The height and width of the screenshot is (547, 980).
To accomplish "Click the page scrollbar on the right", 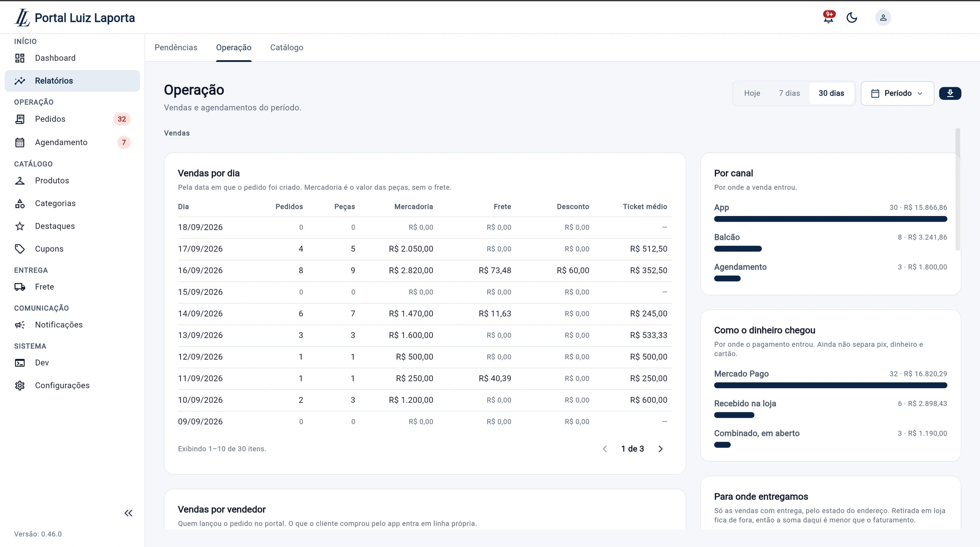I will pos(958,189).
